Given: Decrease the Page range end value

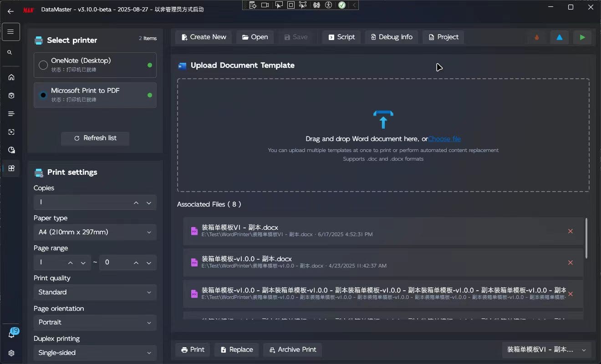Looking at the screenshot, I should [149, 263].
